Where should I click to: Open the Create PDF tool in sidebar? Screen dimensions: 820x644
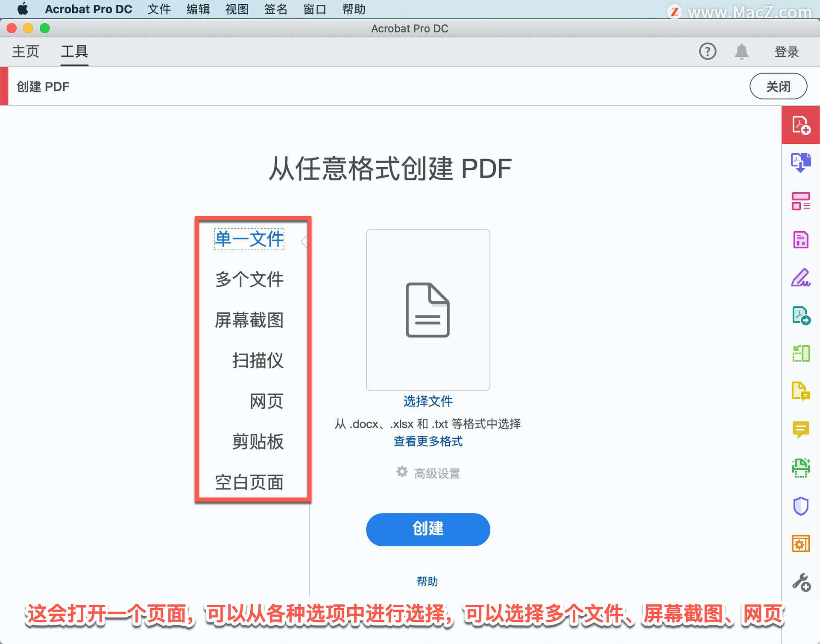(801, 125)
